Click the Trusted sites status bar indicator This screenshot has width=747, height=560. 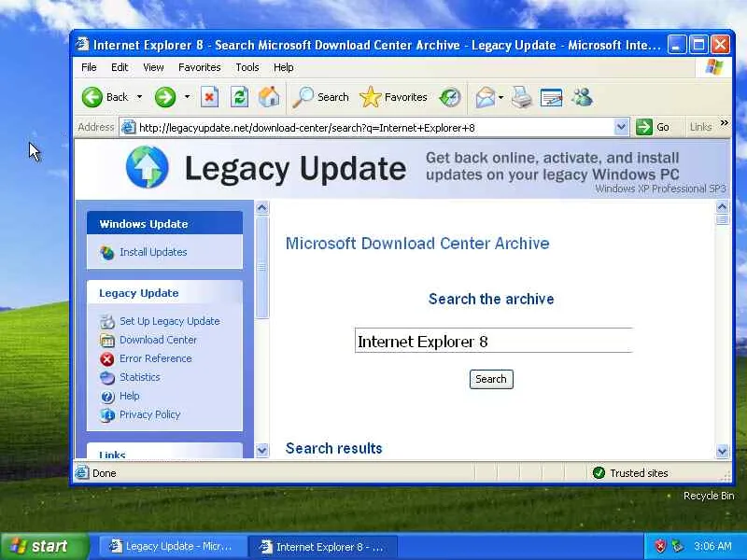point(630,473)
